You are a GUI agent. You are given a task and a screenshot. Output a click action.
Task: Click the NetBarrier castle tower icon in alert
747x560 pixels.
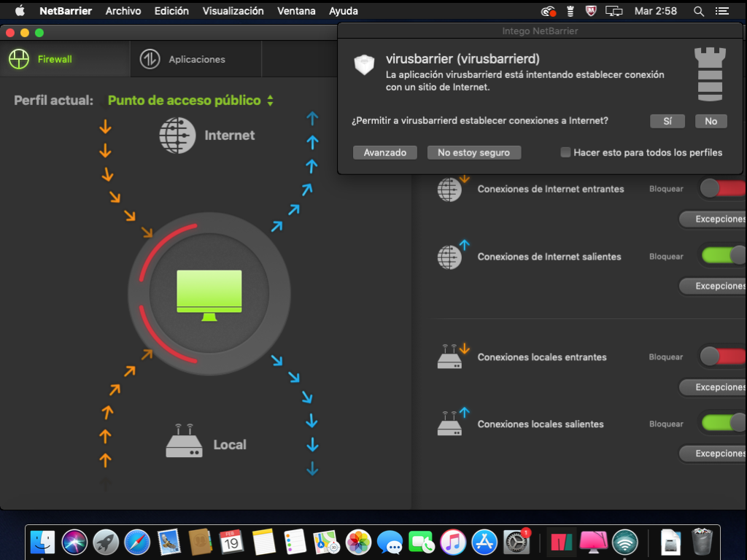(x=710, y=74)
